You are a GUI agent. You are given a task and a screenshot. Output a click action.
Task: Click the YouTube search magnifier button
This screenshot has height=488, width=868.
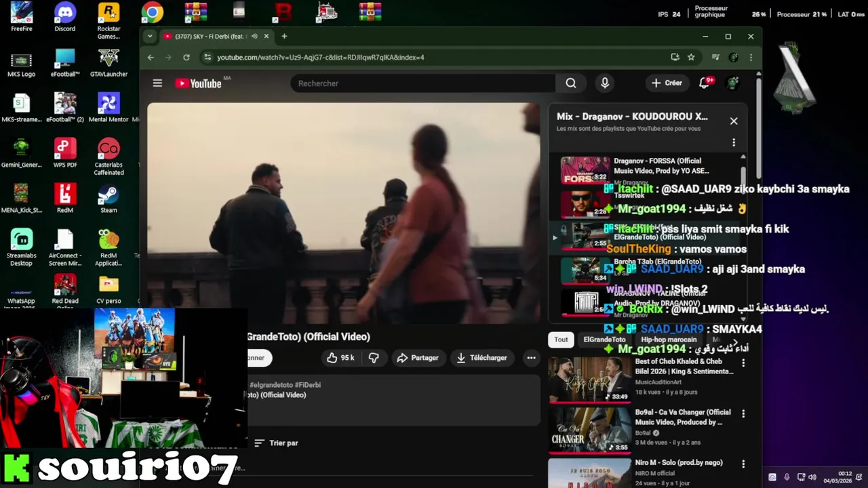pyautogui.click(x=571, y=83)
